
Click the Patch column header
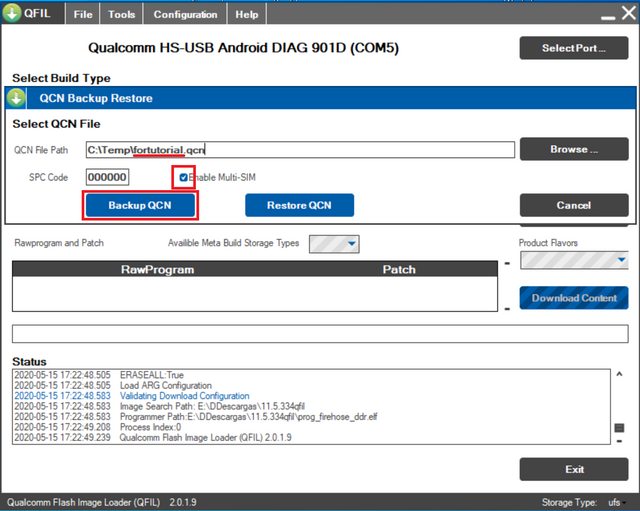(399, 269)
